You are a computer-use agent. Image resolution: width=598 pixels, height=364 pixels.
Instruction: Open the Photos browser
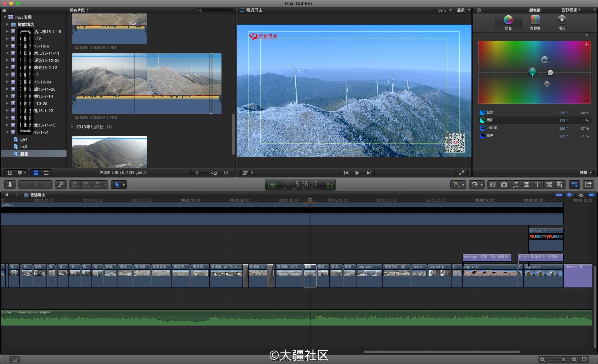(504, 184)
